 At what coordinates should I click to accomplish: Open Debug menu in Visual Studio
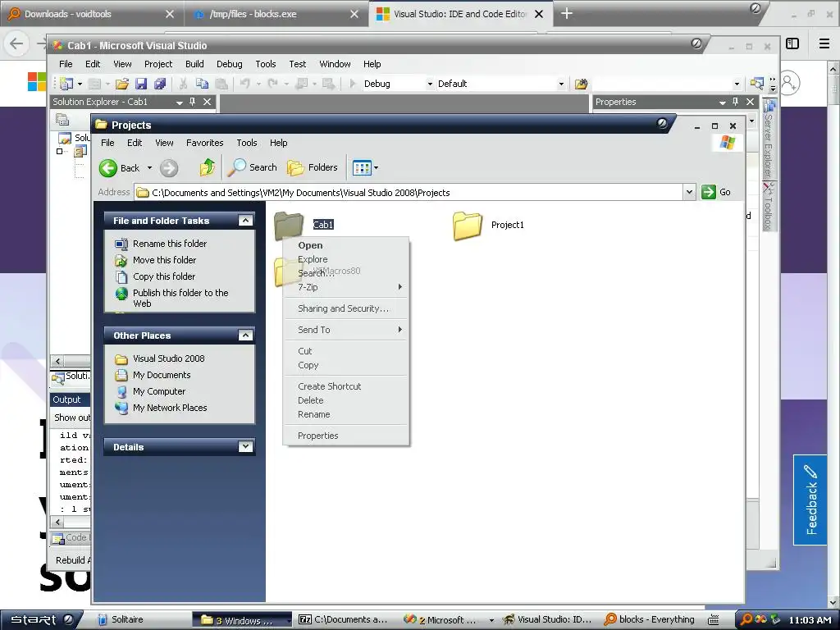[230, 64]
